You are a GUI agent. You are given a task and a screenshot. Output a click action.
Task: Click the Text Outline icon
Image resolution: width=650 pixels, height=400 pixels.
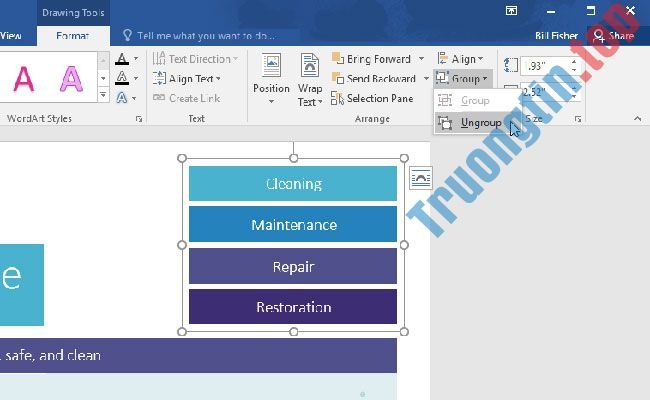121,78
